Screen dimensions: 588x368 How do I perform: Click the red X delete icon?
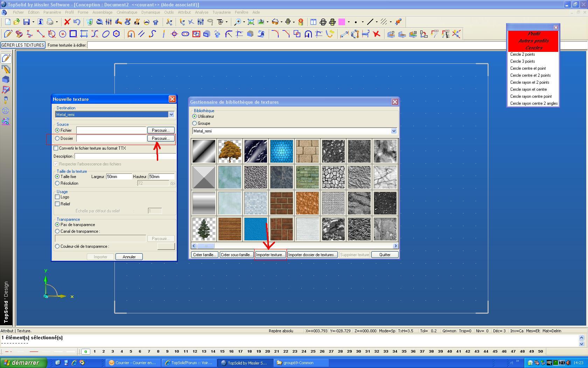tap(67, 22)
